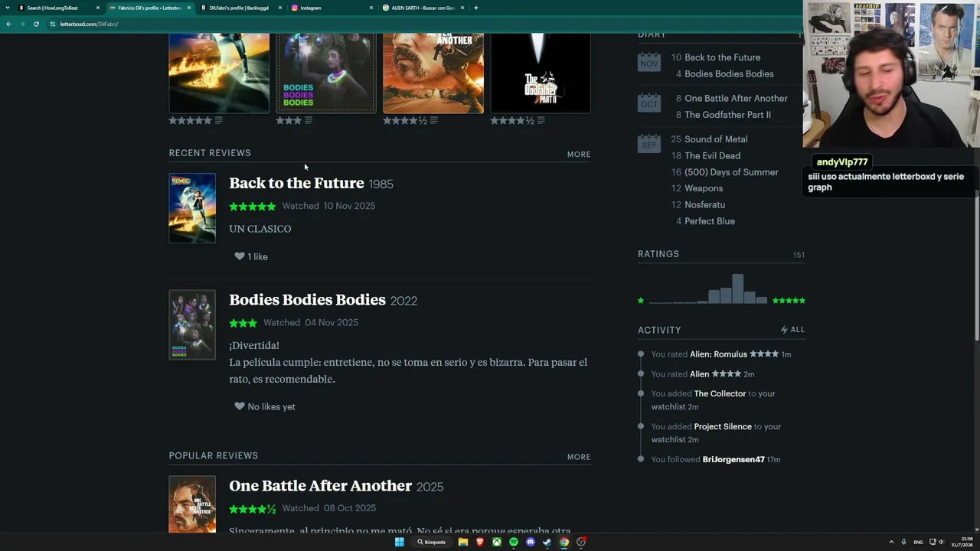Open the OCT diary calendar icon
Viewport: 980px width, 551px height.
coord(648,103)
